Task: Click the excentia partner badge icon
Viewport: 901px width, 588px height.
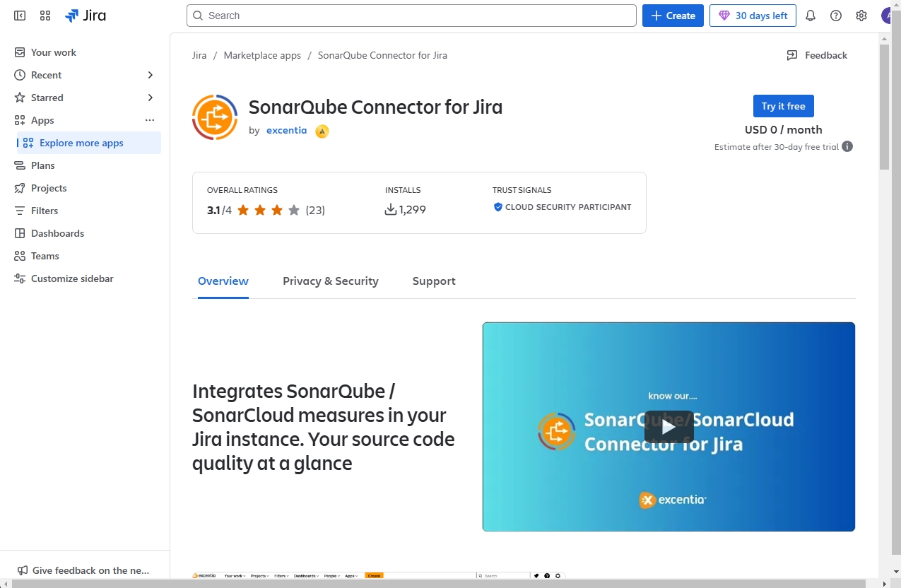Action: pyautogui.click(x=322, y=131)
